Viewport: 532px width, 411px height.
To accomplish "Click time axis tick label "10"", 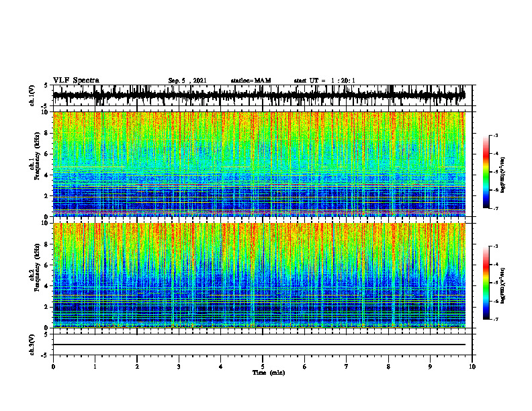I will (472, 367).
